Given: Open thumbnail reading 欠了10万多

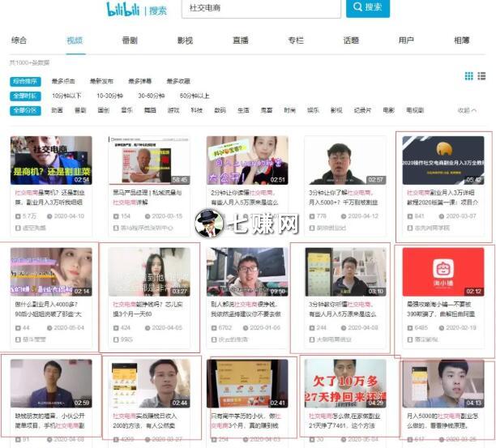Looking at the screenshot, I should [345, 383].
